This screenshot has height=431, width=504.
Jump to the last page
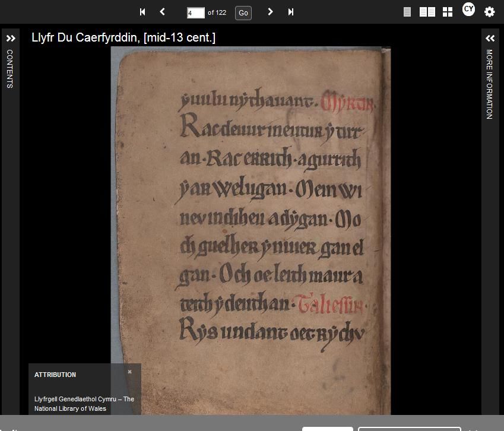click(x=290, y=12)
